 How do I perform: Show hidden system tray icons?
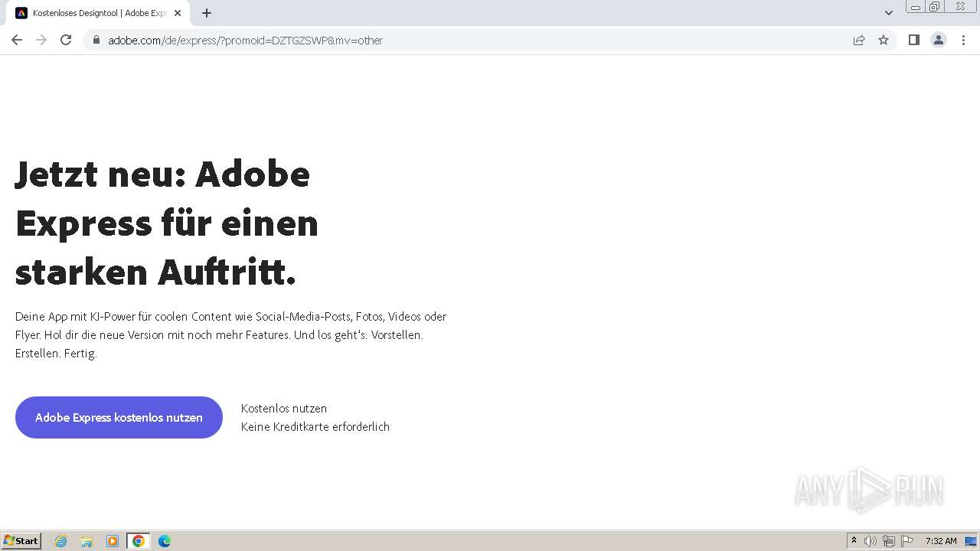click(x=854, y=541)
